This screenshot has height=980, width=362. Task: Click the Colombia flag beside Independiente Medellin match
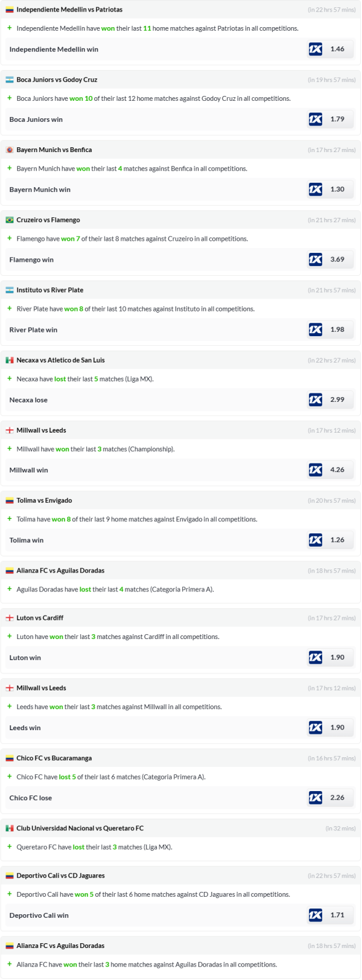click(10, 10)
